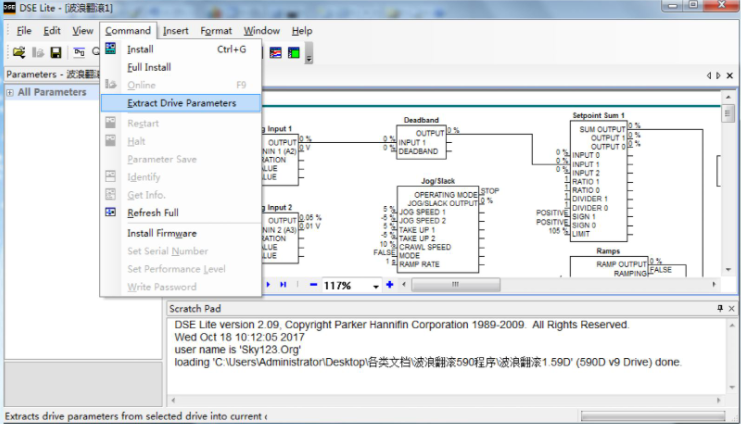This screenshot has width=741, height=424.
Task: Click the green toolbar icon right of menu
Action: point(294,52)
